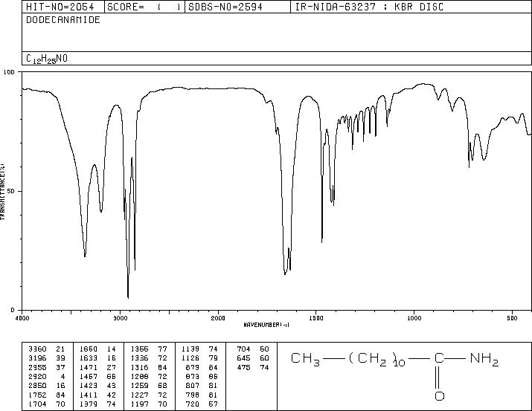Click the carbonyl peak minimum near 1660
This screenshot has width=532, height=411.
click(285, 274)
